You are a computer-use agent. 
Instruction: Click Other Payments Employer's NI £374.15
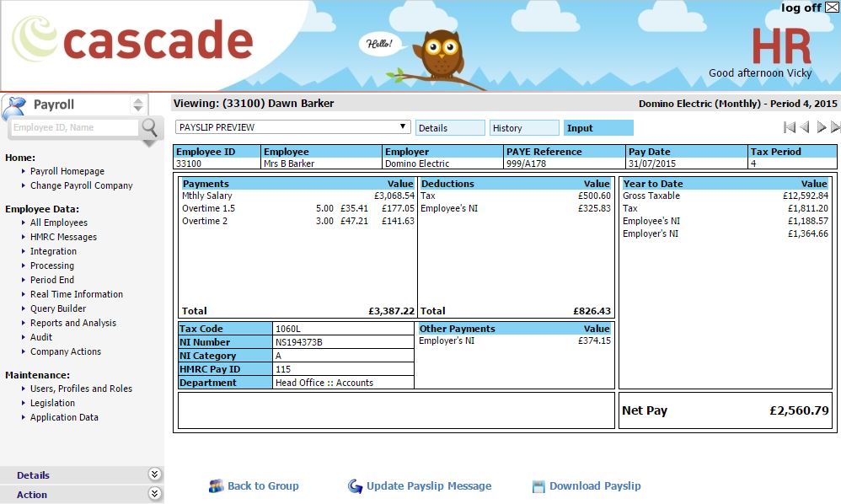click(x=594, y=340)
